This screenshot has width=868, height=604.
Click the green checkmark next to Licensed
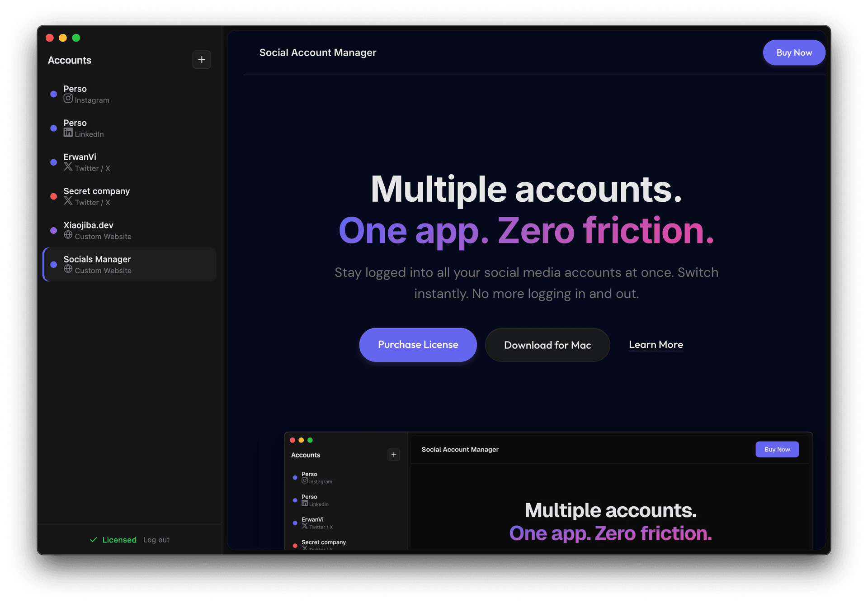pos(94,540)
